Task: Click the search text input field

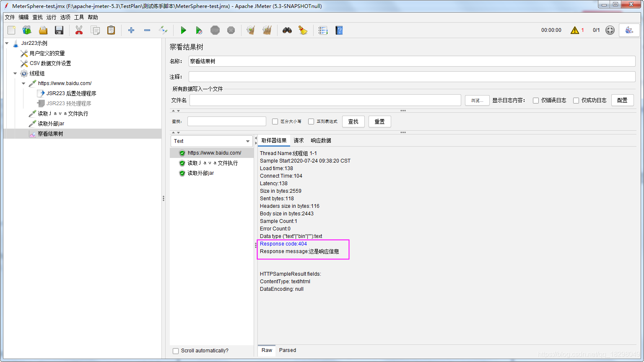Action: 227,121
